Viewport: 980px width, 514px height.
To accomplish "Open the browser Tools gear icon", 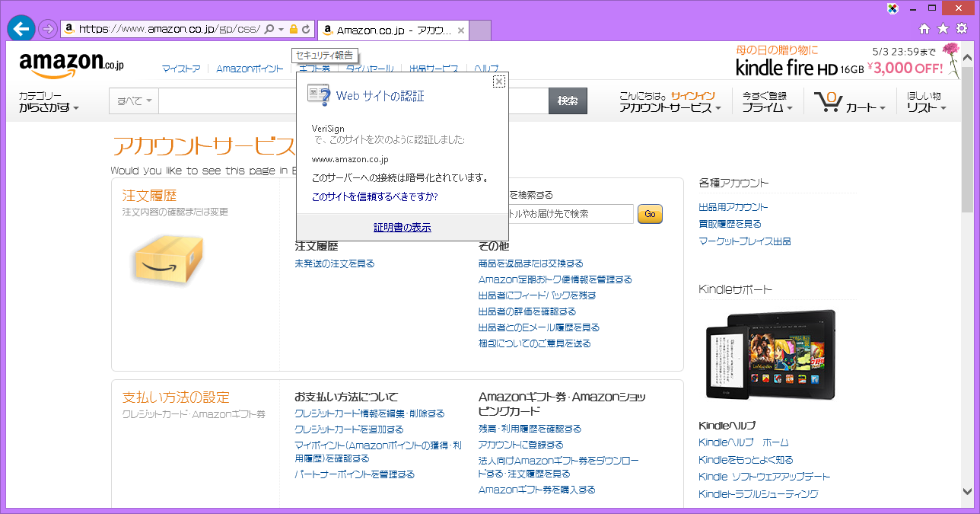I will (x=962, y=29).
